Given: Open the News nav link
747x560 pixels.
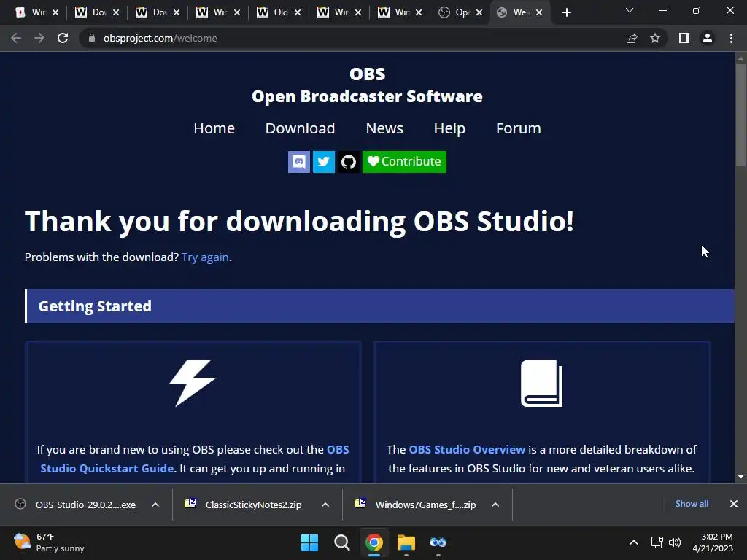Looking at the screenshot, I should 384,128.
